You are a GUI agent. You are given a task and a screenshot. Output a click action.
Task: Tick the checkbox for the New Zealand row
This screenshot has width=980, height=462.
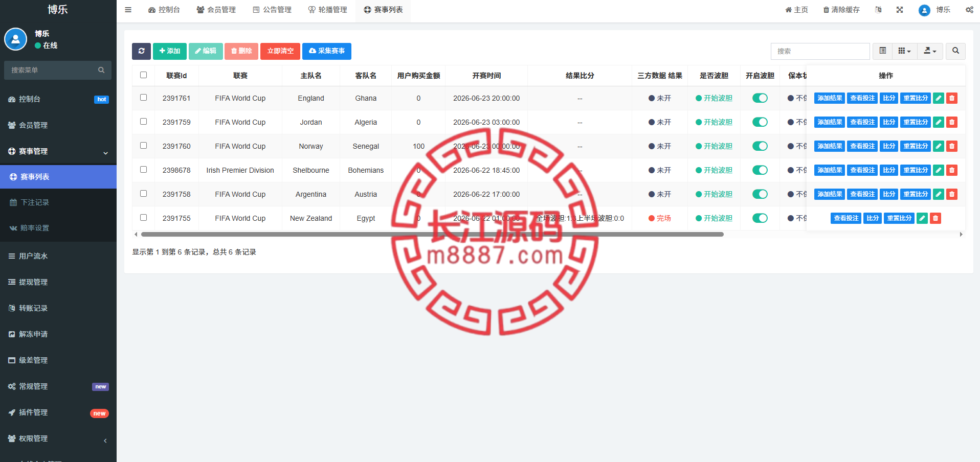[x=144, y=218]
